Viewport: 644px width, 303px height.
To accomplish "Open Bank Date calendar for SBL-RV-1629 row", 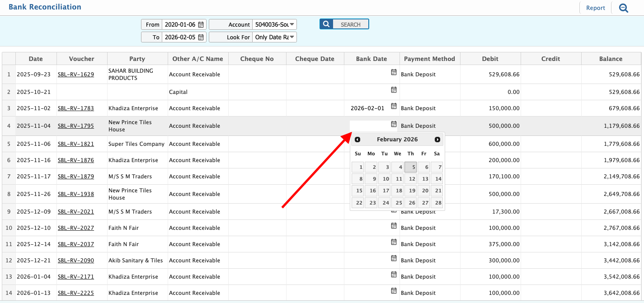I will (394, 72).
